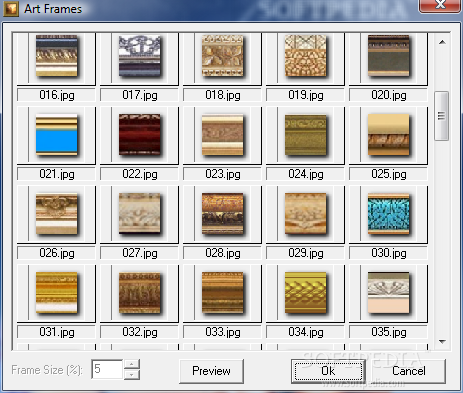Preview the selected frame
Screen dimensions: 463x393
pos(211,371)
